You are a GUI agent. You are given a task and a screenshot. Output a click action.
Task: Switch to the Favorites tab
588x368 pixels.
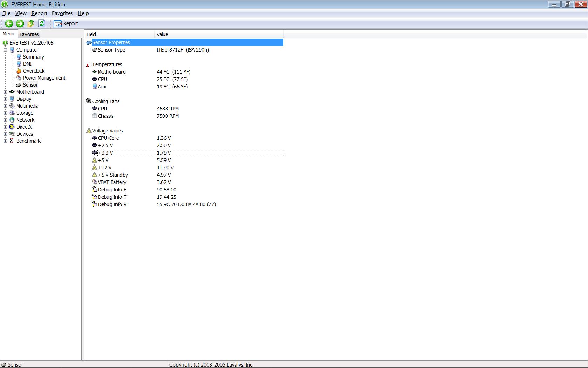click(x=29, y=34)
